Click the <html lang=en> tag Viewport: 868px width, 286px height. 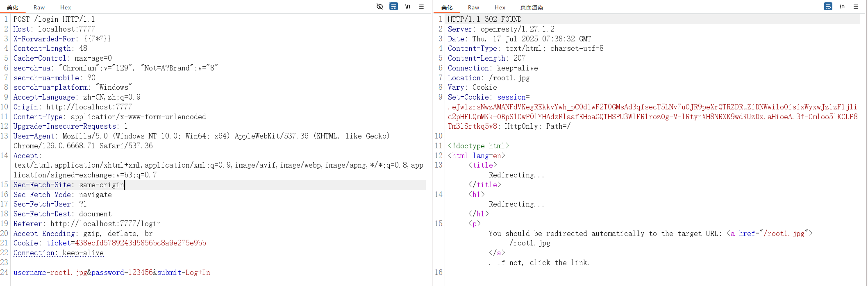click(x=476, y=156)
